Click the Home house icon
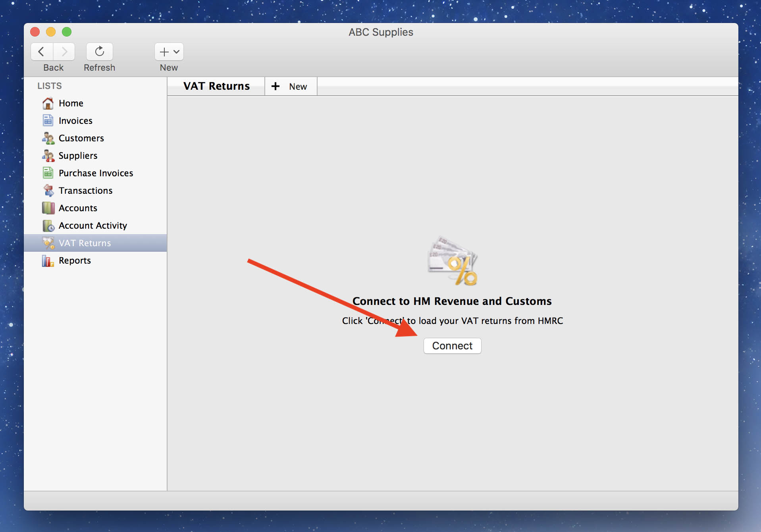The width and height of the screenshot is (761, 532). point(48,103)
